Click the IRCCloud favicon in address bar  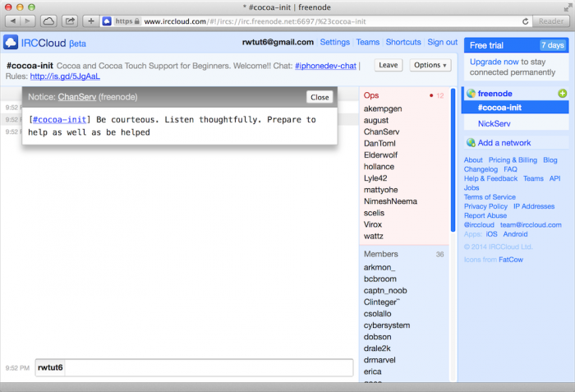[x=107, y=21]
